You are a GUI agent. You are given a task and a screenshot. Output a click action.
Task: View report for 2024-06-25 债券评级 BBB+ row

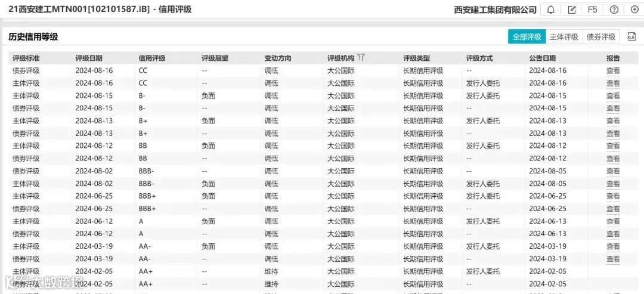(x=613, y=209)
